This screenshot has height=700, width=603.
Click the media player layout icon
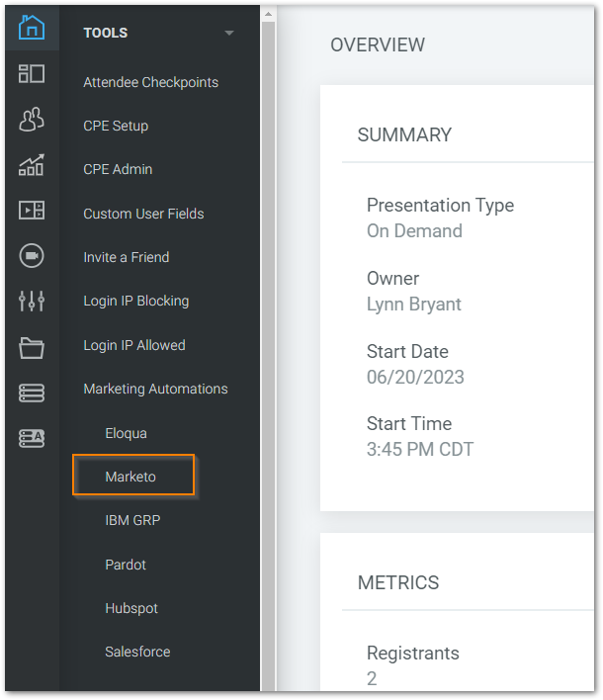point(32,211)
